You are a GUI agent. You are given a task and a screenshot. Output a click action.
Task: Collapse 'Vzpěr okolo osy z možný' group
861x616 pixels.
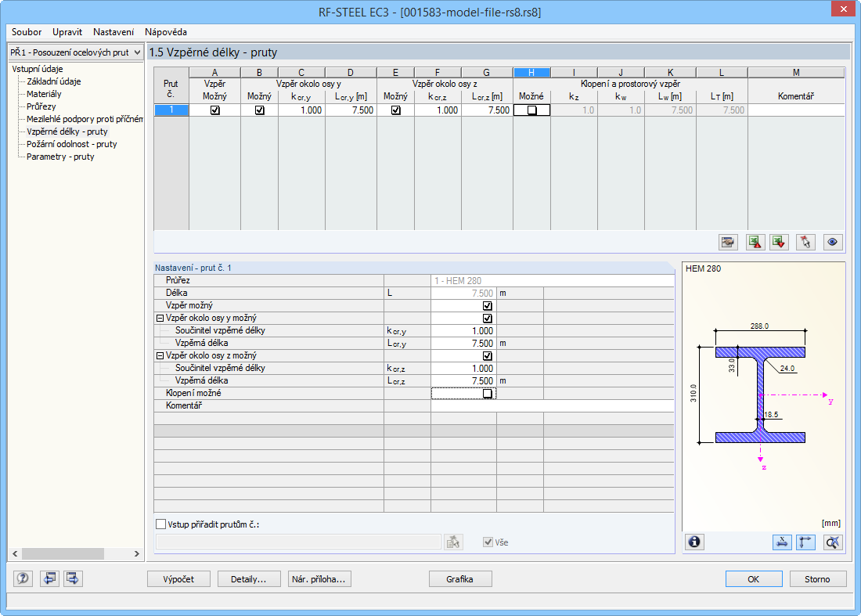coord(160,356)
